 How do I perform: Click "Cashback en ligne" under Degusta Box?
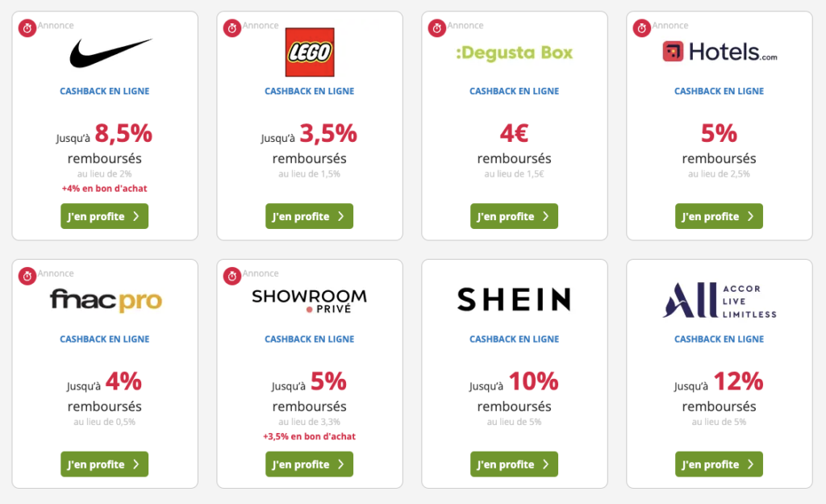pyautogui.click(x=514, y=91)
